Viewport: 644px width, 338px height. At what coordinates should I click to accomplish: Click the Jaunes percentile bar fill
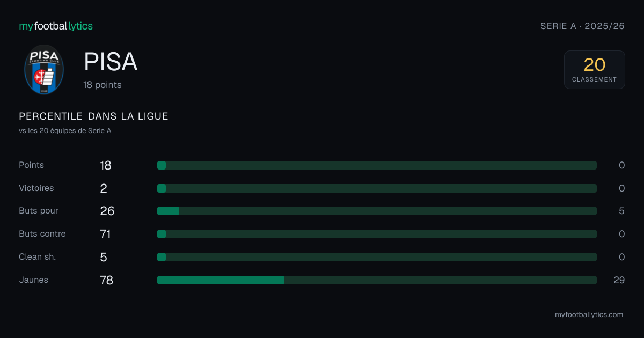pyautogui.click(x=221, y=280)
